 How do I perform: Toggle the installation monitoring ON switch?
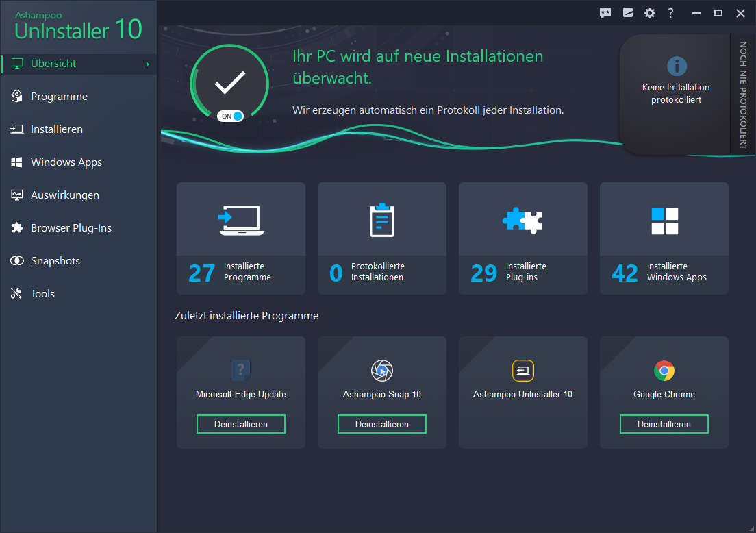pos(231,116)
